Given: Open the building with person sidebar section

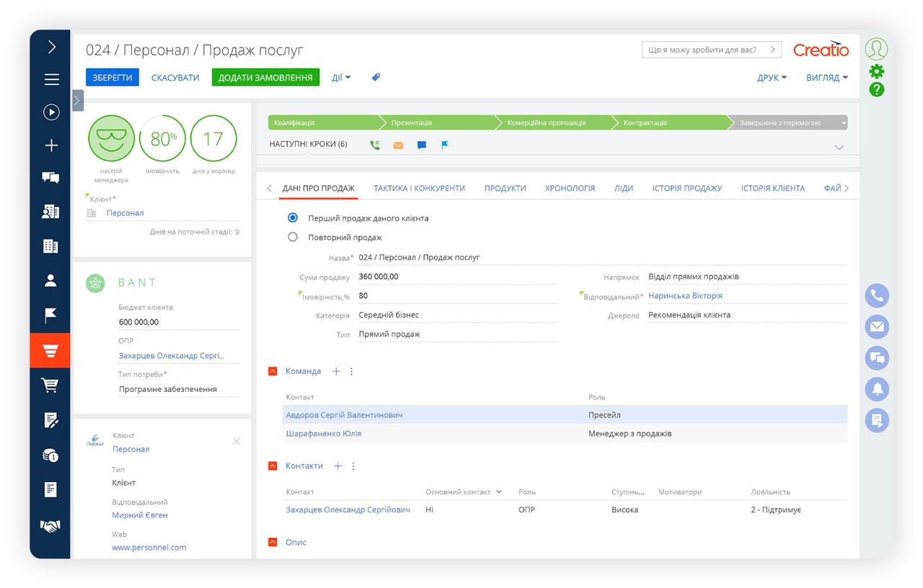Looking at the screenshot, I should [50, 211].
